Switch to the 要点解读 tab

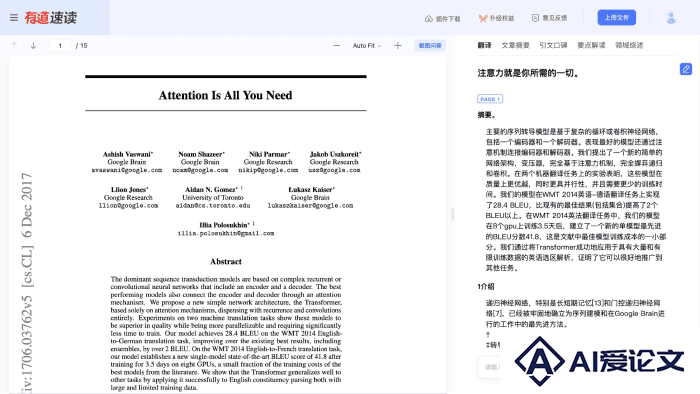tap(591, 45)
